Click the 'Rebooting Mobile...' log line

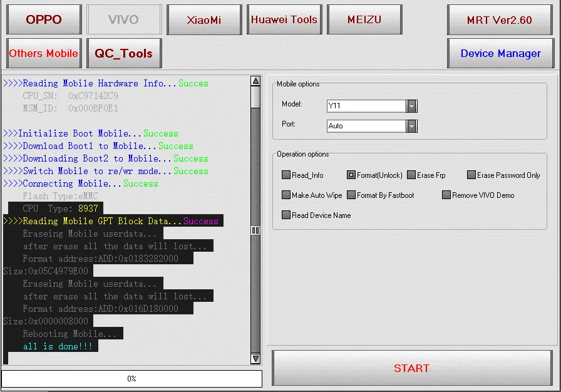click(69, 334)
